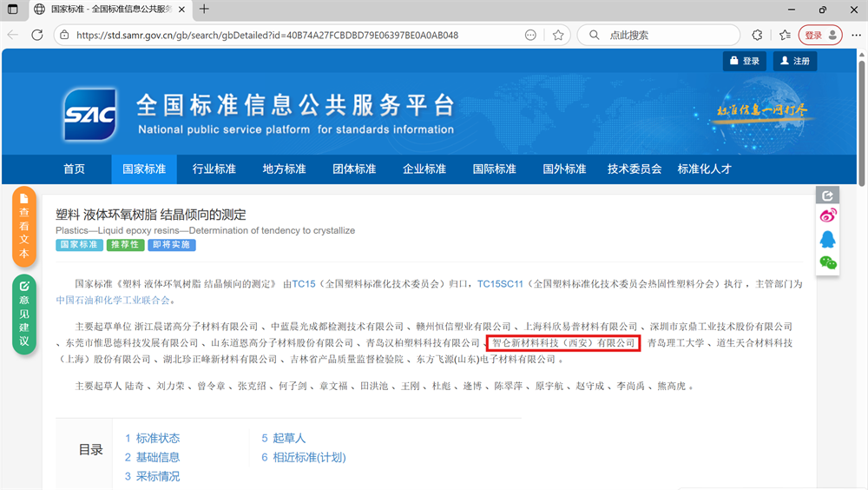Viewport: 868px width, 490px height.
Task: Share the page via QQ penguin icon
Action: 828,239
